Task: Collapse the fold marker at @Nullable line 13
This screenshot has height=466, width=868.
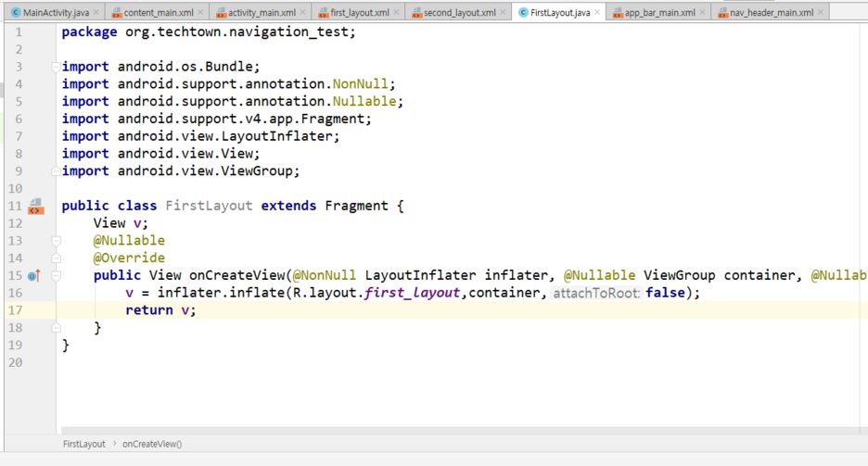Action: tap(56, 241)
